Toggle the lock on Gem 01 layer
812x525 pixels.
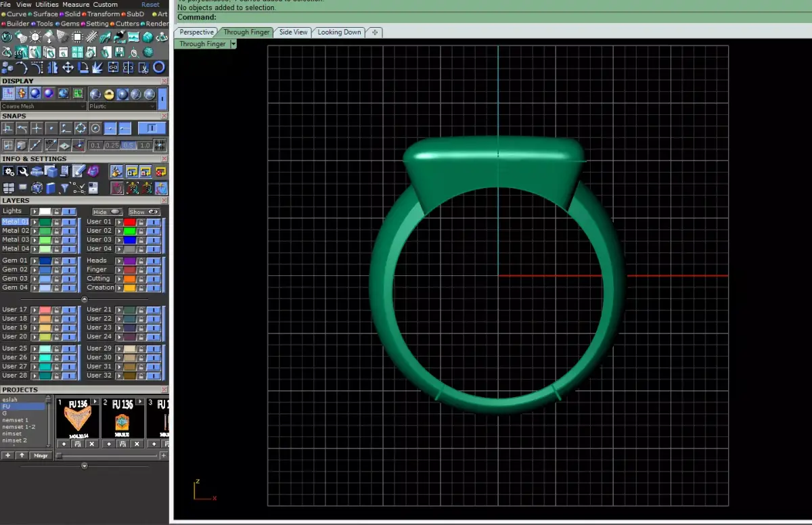57,261
